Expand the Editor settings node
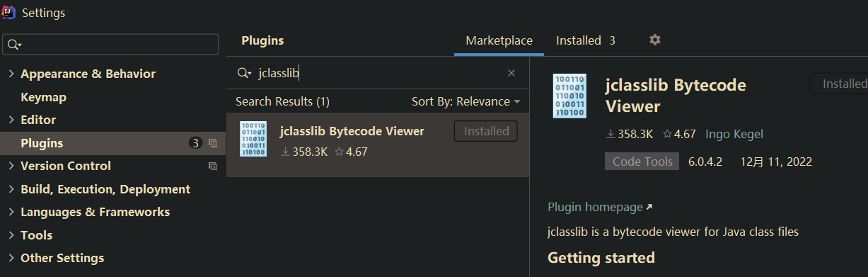868x277 pixels. pyautogui.click(x=11, y=120)
